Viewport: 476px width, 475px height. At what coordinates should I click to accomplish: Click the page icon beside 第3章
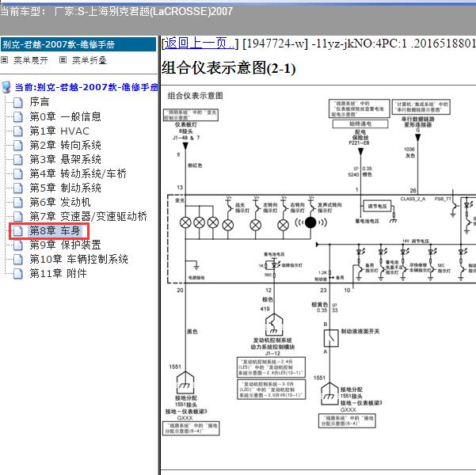[18, 160]
